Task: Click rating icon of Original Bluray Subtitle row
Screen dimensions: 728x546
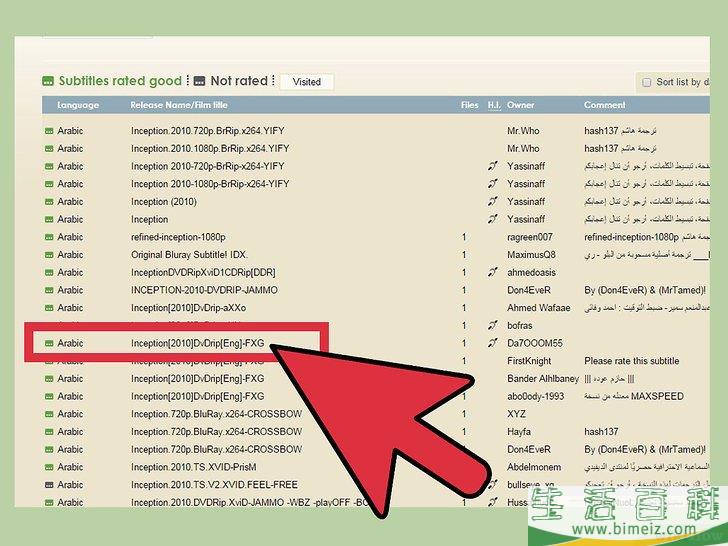Action: 49,255
